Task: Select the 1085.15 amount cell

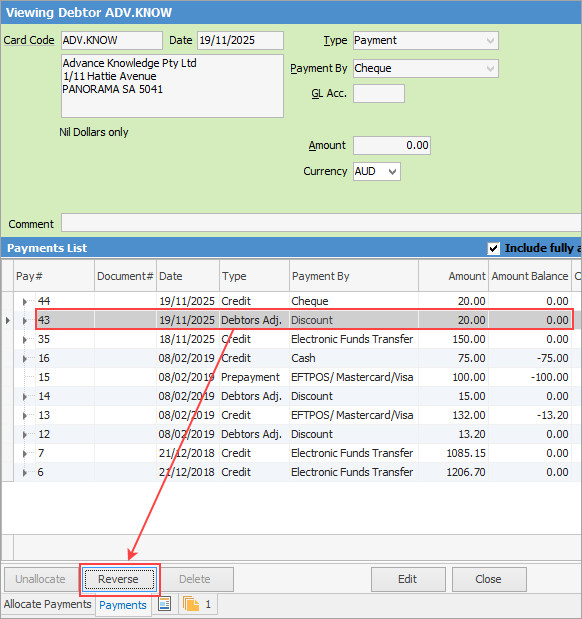Action: [453, 453]
